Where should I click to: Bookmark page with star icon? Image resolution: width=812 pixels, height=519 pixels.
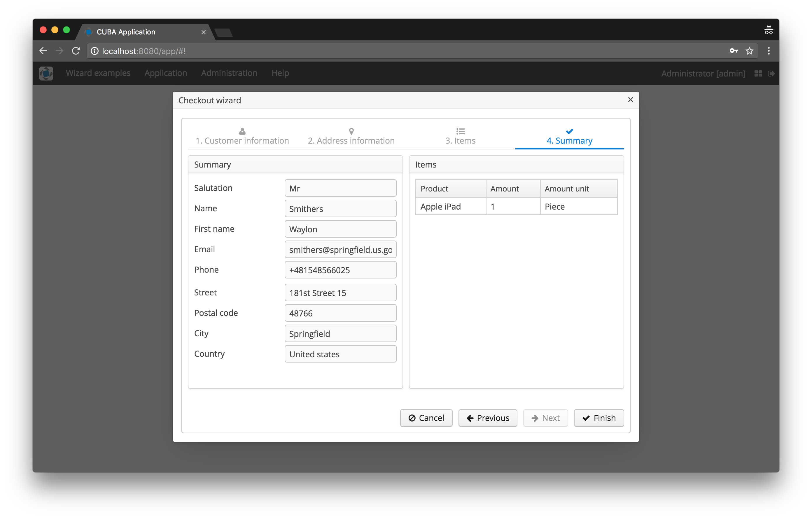point(749,51)
